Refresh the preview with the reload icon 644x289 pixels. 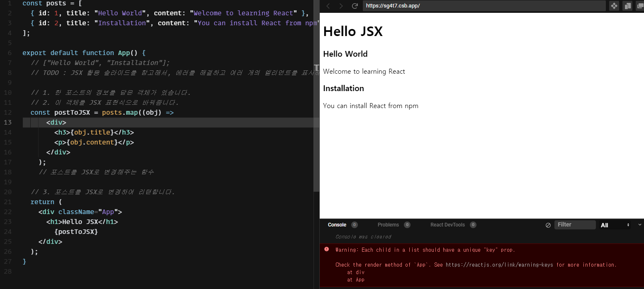355,6
